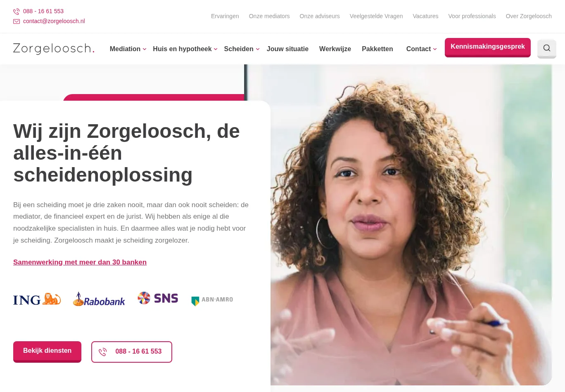
Task: Click the phone icon in the top bar
Action: coord(17,12)
